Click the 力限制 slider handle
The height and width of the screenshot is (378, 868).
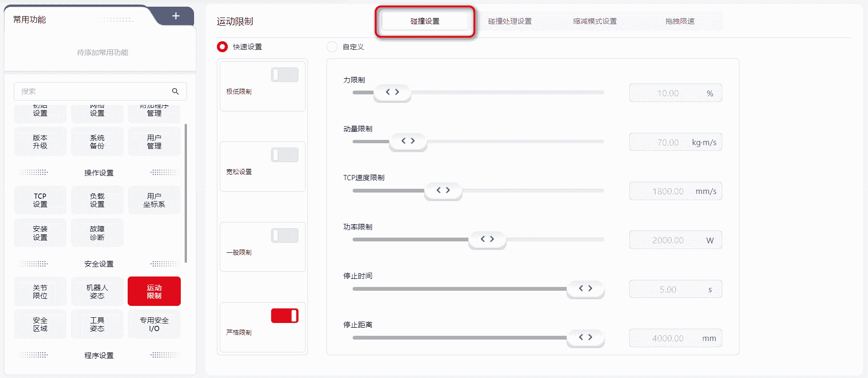point(392,92)
